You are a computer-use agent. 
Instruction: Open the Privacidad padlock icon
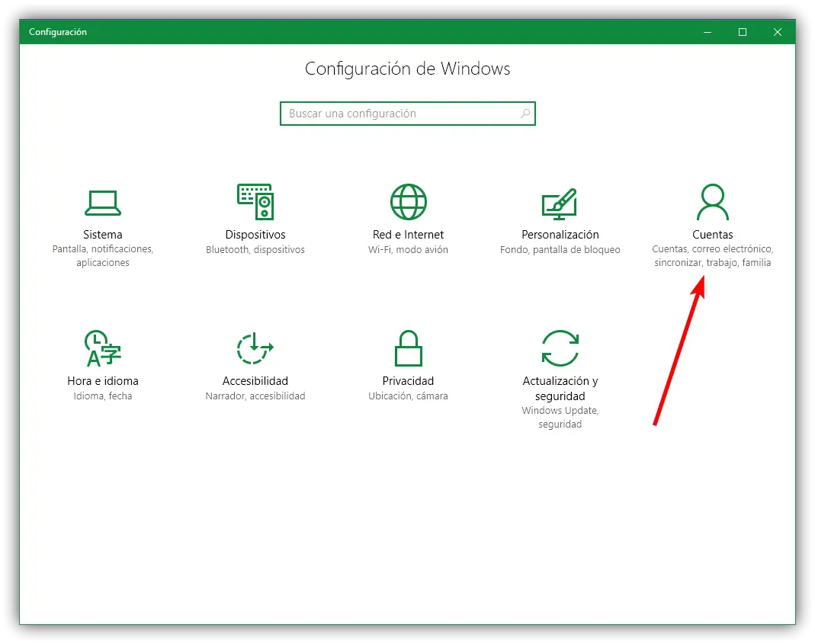[x=408, y=348]
